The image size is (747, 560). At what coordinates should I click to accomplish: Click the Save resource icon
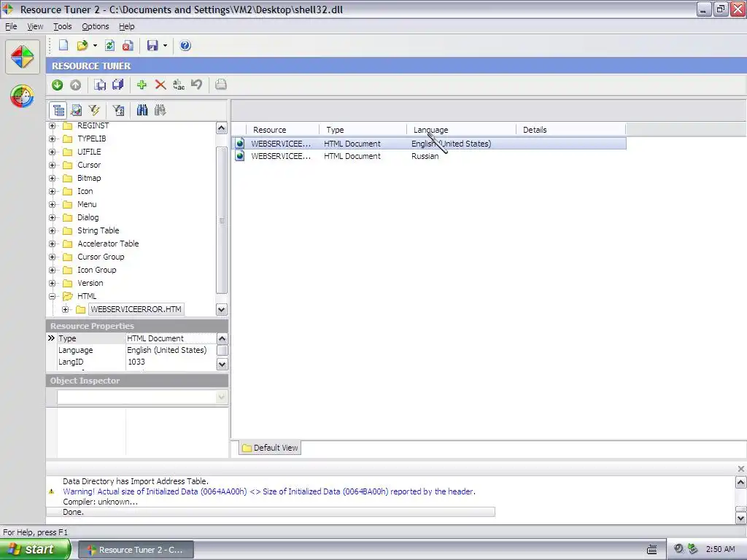100,85
